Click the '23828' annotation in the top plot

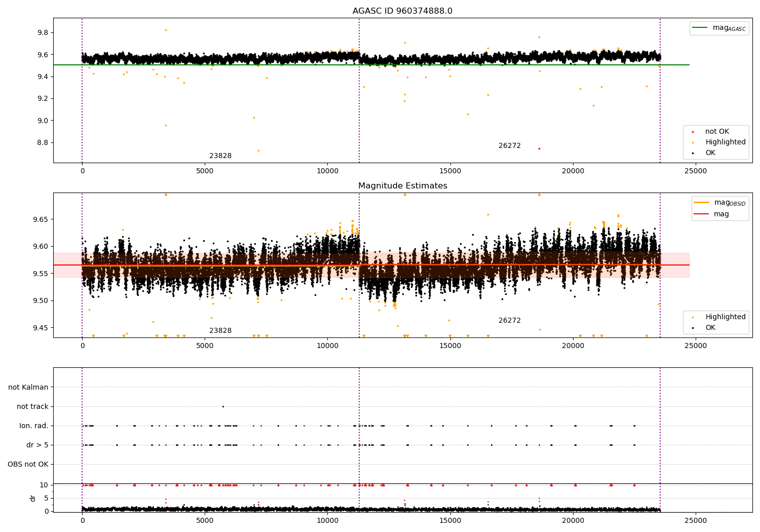(x=220, y=156)
